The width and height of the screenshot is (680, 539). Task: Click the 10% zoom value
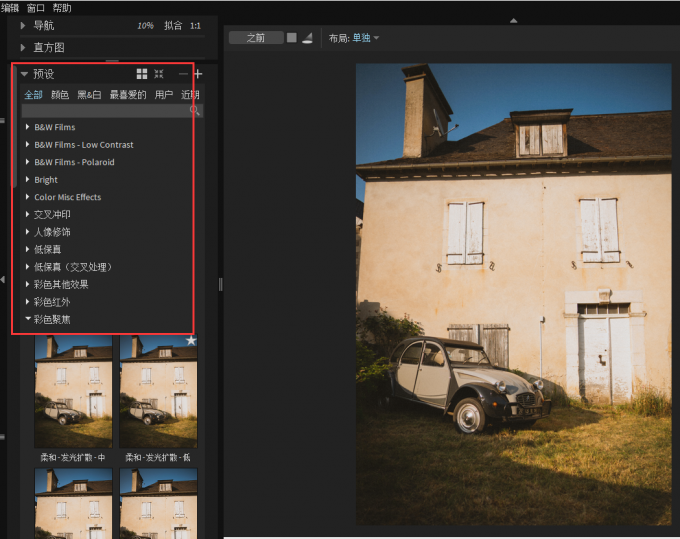(145, 26)
